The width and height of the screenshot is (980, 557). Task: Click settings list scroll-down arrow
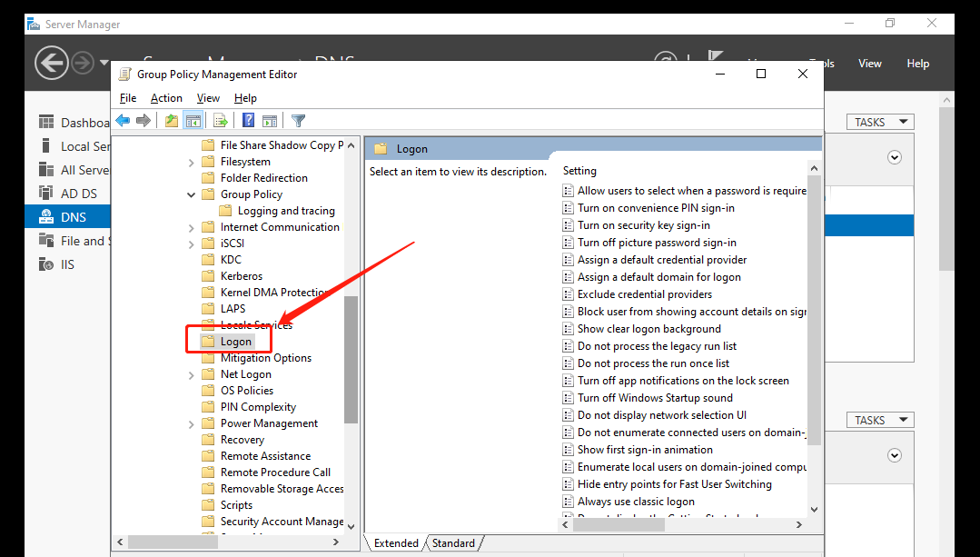click(814, 510)
